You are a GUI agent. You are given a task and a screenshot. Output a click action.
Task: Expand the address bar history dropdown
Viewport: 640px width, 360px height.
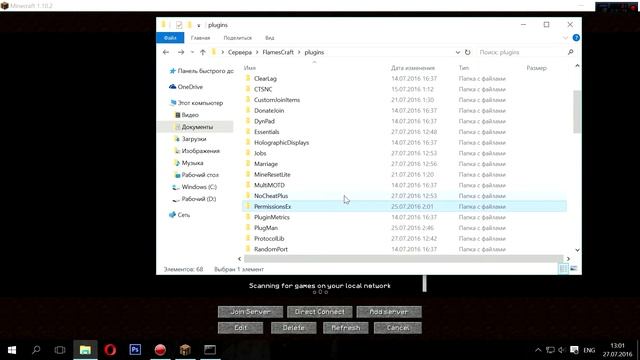coord(457,52)
